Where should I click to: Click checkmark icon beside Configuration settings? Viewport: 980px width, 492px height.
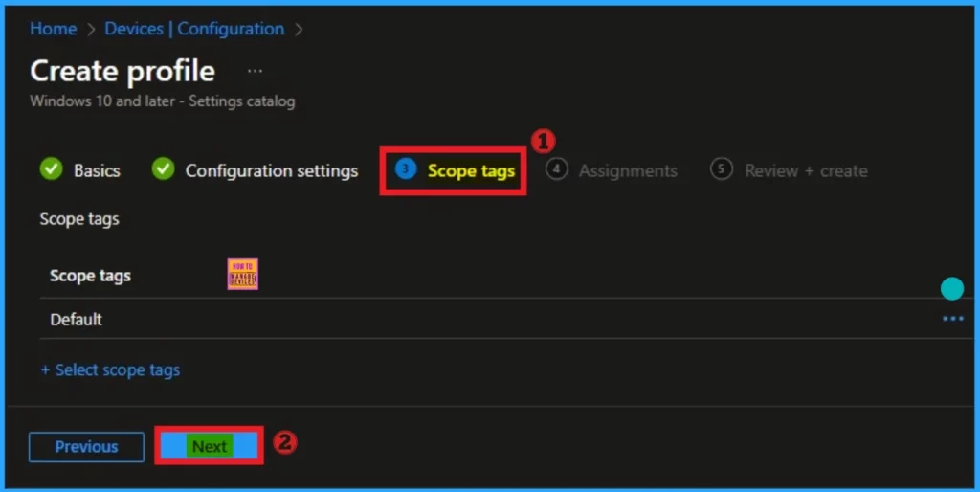[163, 168]
